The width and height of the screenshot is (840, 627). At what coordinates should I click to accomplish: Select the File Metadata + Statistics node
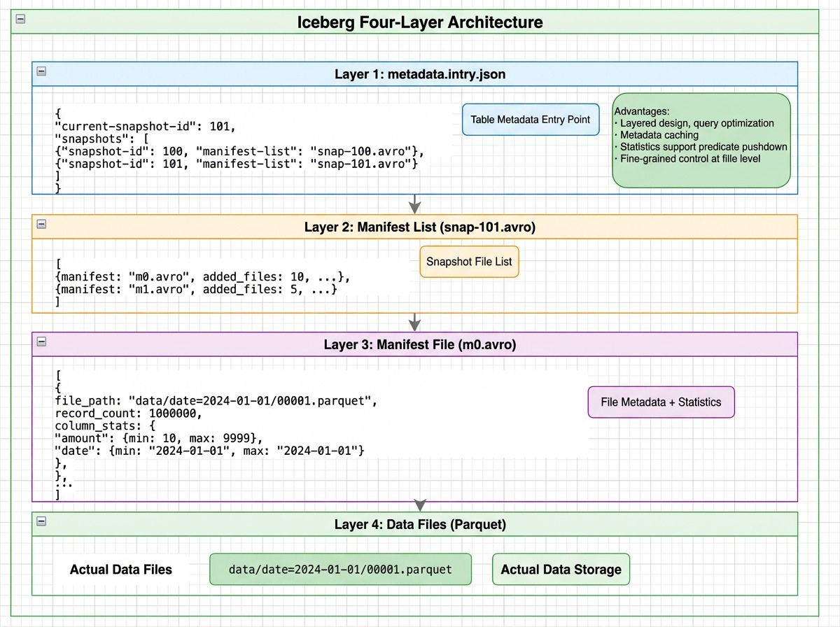(x=661, y=402)
